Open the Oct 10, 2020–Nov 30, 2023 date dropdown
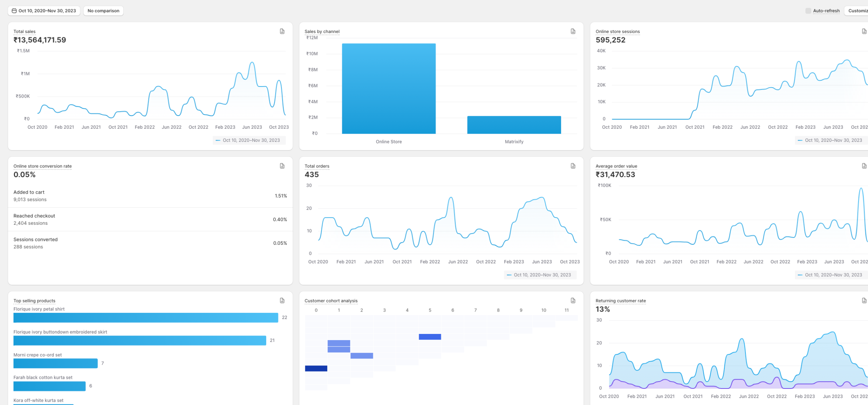Viewport: 868px width, 405px height. pyautogui.click(x=43, y=10)
